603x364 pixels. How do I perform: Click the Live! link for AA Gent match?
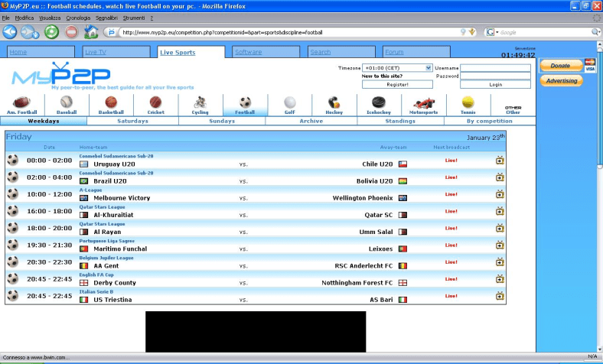click(451, 262)
